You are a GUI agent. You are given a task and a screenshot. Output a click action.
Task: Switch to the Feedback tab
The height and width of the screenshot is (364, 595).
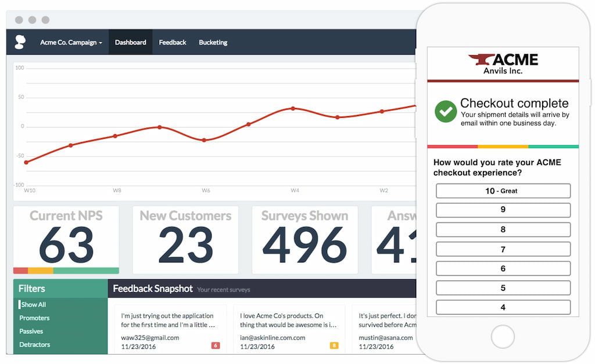click(172, 42)
